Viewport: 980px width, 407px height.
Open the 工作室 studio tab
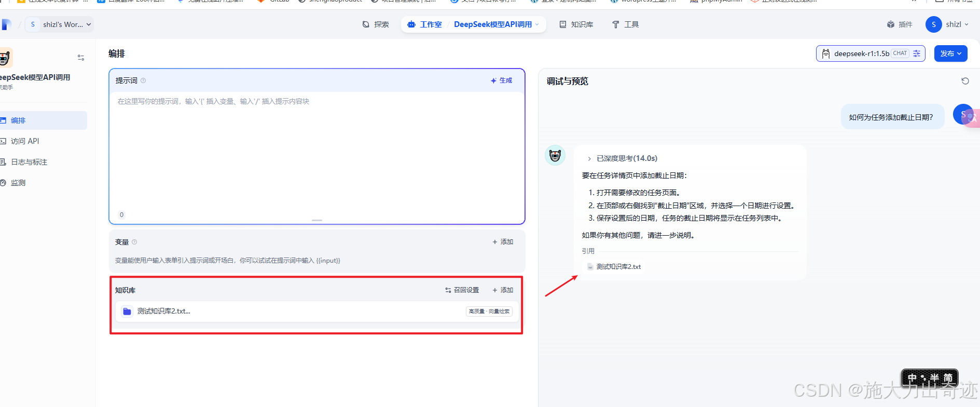pos(425,24)
